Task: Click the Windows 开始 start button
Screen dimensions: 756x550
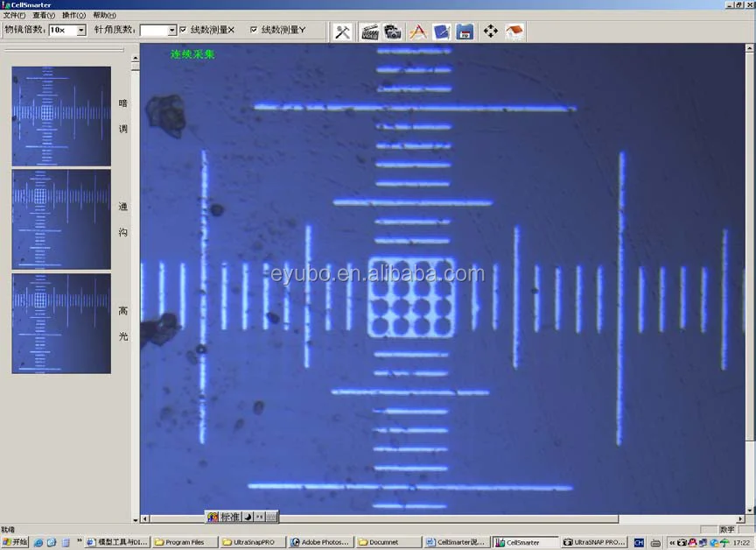Action: point(15,543)
